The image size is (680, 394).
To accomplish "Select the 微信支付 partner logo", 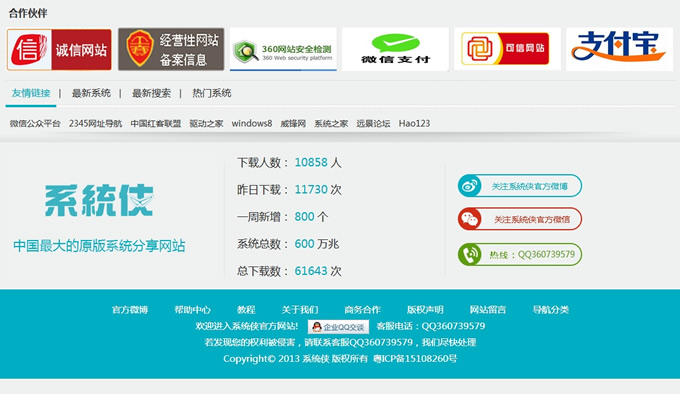I will 395,49.
